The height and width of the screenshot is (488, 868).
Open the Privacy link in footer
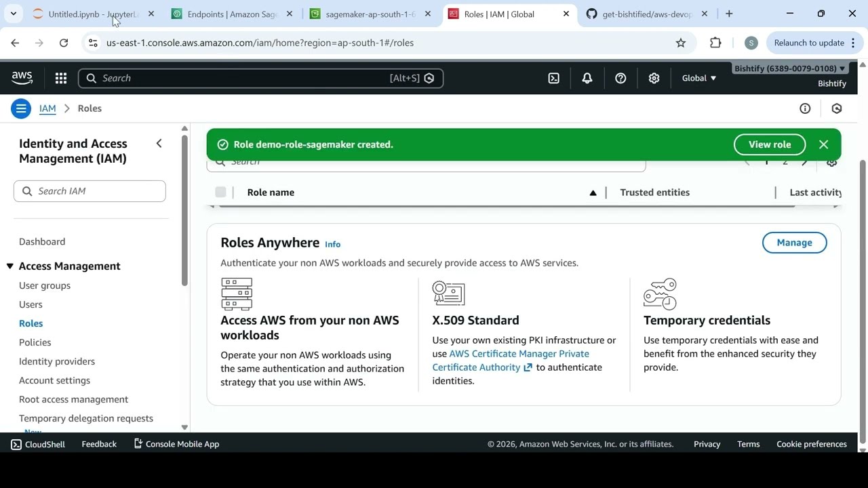coord(707,444)
